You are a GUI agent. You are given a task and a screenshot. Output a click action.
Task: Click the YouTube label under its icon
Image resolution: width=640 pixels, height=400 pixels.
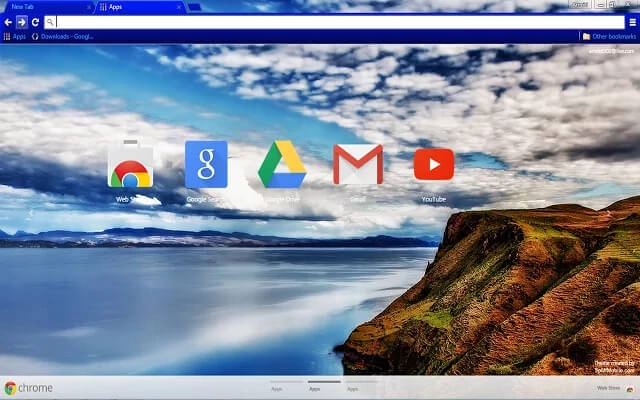[x=433, y=199]
